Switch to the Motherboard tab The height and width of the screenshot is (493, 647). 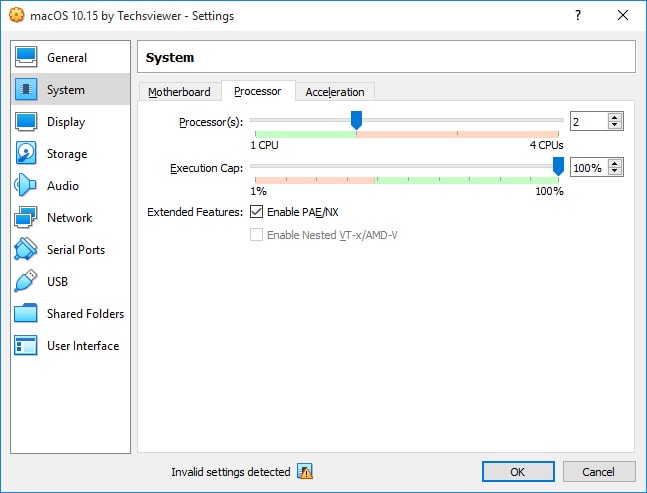pos(179,92)
